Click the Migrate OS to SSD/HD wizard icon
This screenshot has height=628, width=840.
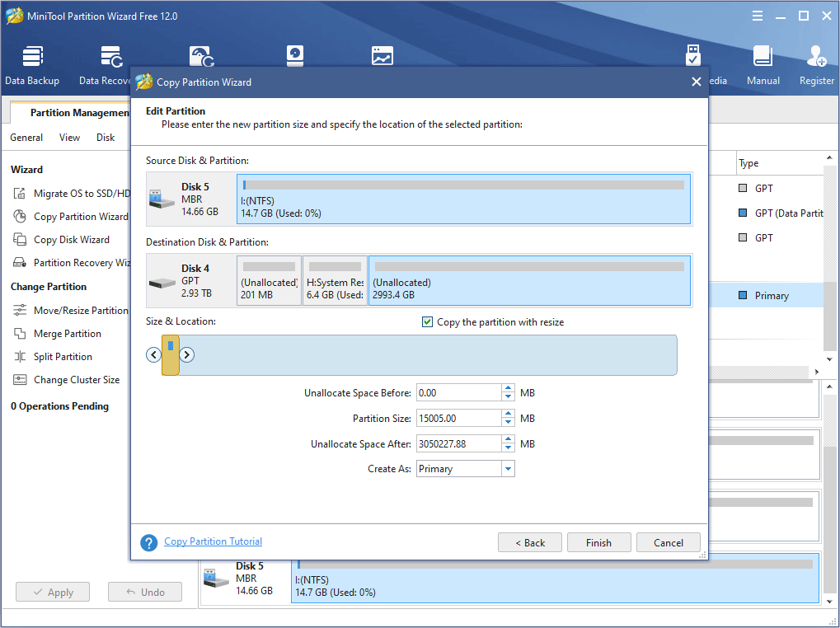click(19, 194)
